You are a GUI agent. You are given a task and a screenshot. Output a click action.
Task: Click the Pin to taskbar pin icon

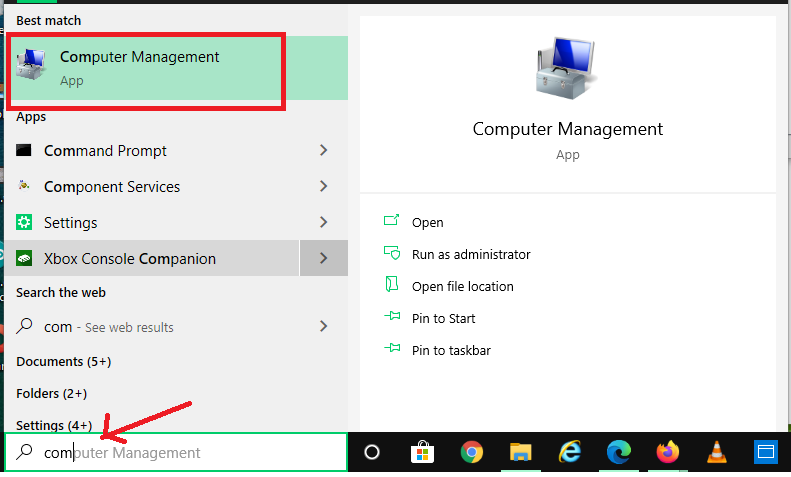392,348
